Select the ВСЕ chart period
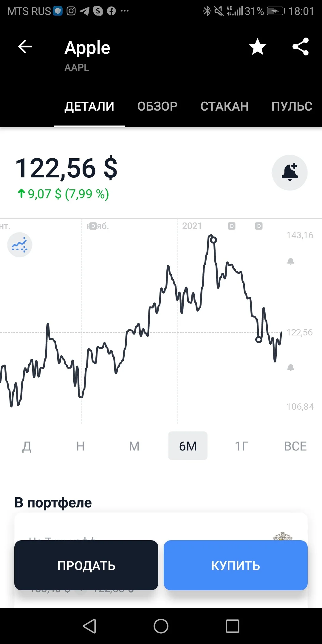Screen dimensions: 322x644 point(295,446)
